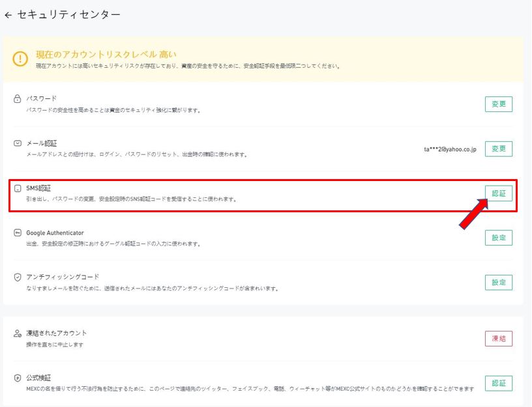Click the SMS認証 phone icon

click(x=18, y=188)
